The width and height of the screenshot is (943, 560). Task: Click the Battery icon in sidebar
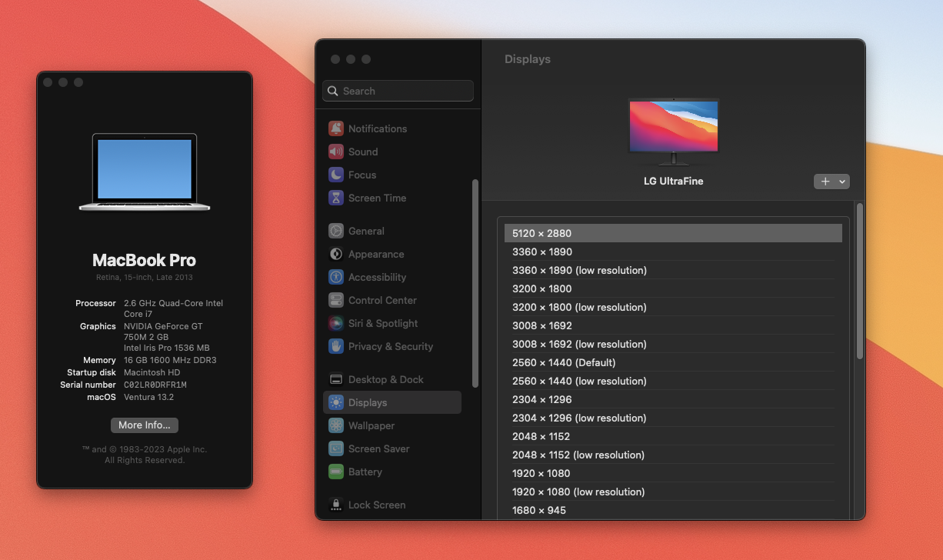coord(336,472)
